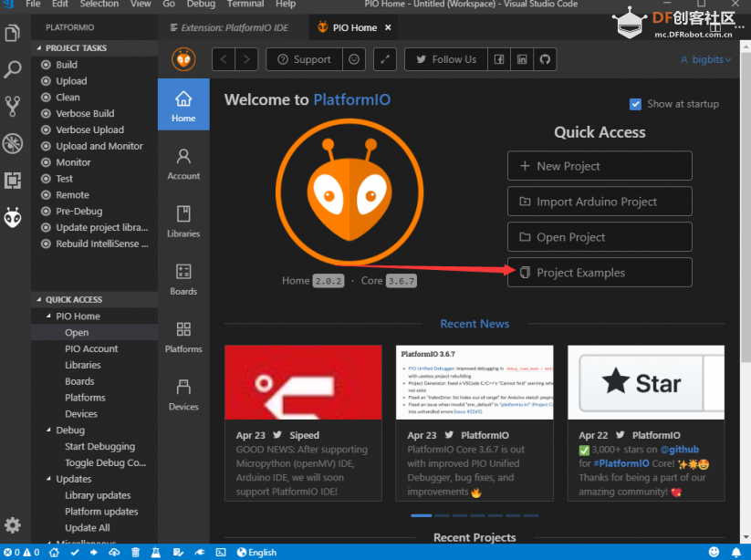Screen dimensions: 751x560
Task: Open the Terminal menu
Action: point(245,4)
